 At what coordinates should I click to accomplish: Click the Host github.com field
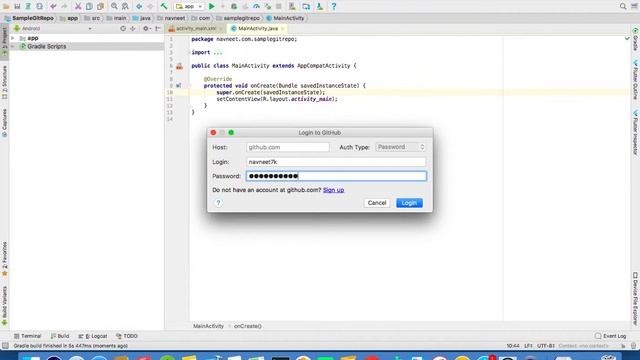coord(288,147)
